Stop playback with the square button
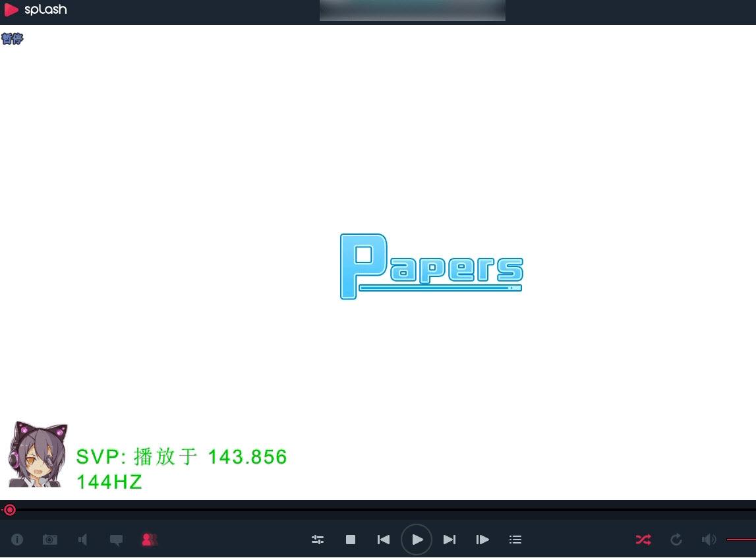756x558 pixels. (351, 539)
